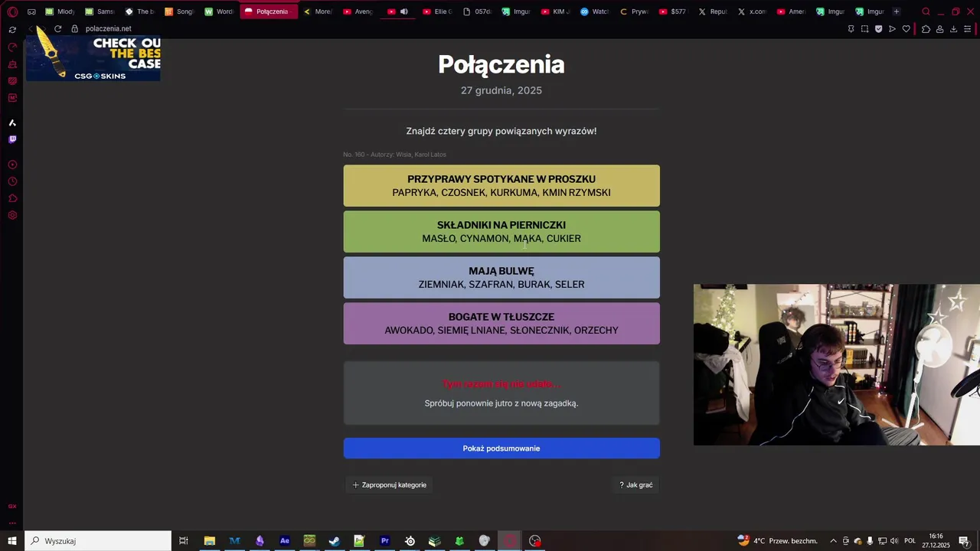The height and width of the screenshot is (551, 980).
Task: Switch the POL keyboard language indicator
Action: click(x=910, y=541)
